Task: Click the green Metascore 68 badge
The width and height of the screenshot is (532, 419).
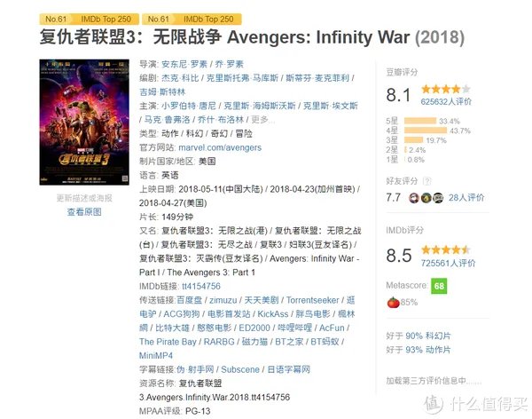Action: click(438, 286)
